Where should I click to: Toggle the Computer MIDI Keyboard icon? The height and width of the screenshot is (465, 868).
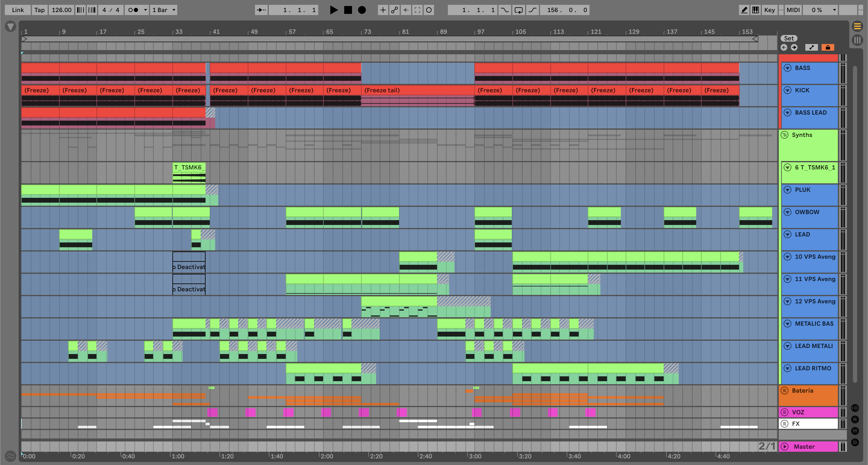[x=756, y=10]
